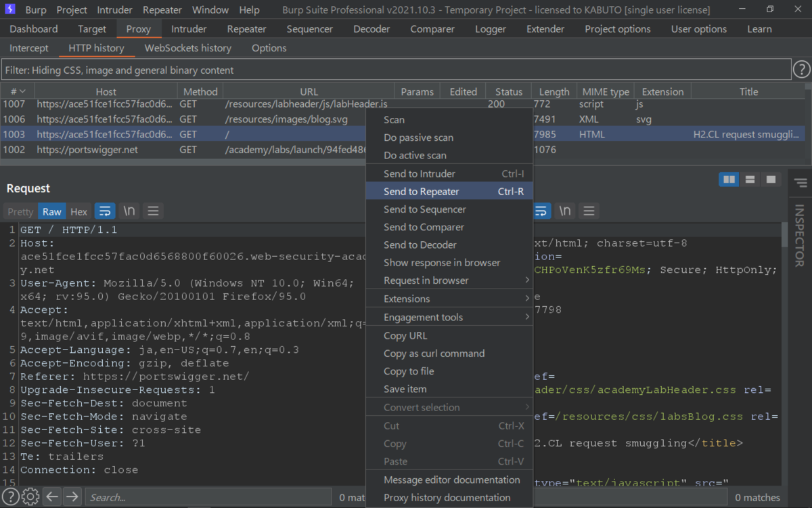Screen dimensions: 812x508
Task: Choose Send to Repeater from context menu
Action: coord(449,192)
